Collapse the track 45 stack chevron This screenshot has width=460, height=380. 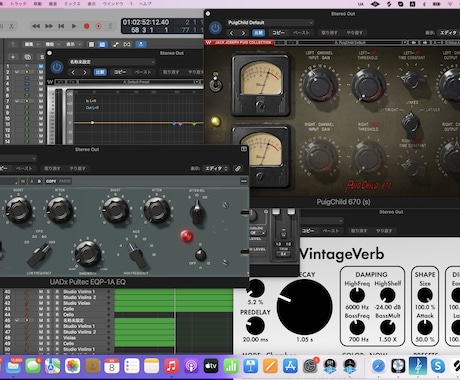pyautogui.click(x=16, y=320)
